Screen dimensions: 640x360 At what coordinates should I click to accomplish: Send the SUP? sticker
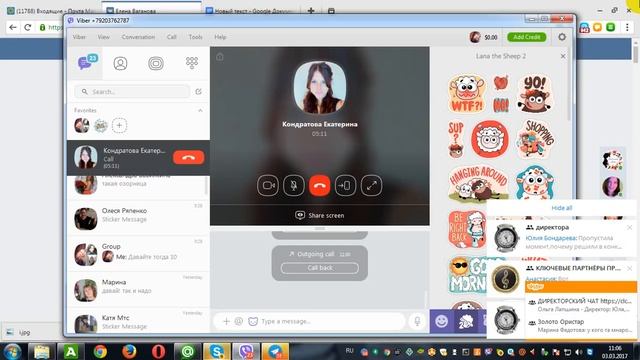(x=456, y=139)
